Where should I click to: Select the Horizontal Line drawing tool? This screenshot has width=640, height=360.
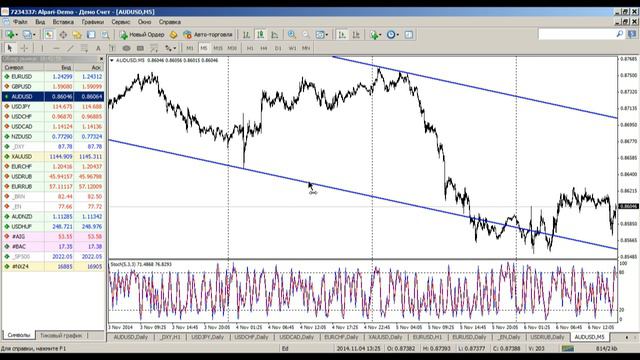(x=56, y=48)
